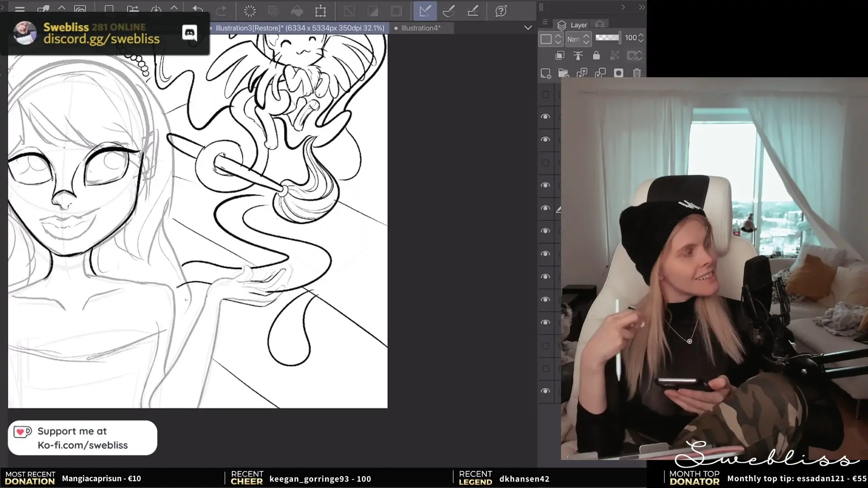The image size is (868, 488).
Task: Click the layer opacity slider
Action: tap(607, 38)
